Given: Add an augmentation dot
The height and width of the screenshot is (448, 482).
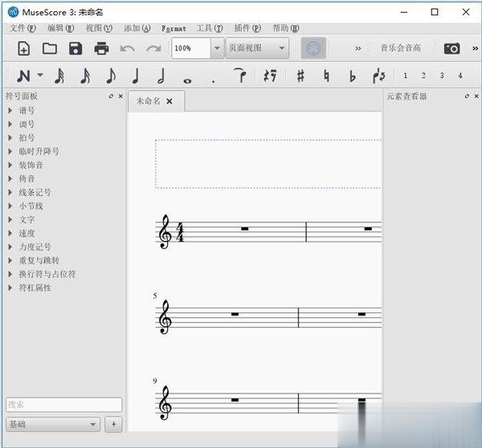Looking at the screenshot, I should 214,81.
